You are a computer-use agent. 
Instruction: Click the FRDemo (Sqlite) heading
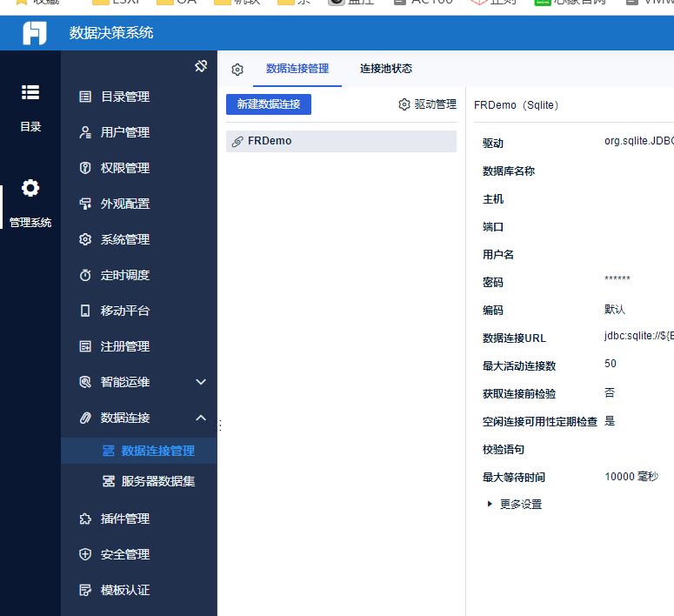coord(516,105)
